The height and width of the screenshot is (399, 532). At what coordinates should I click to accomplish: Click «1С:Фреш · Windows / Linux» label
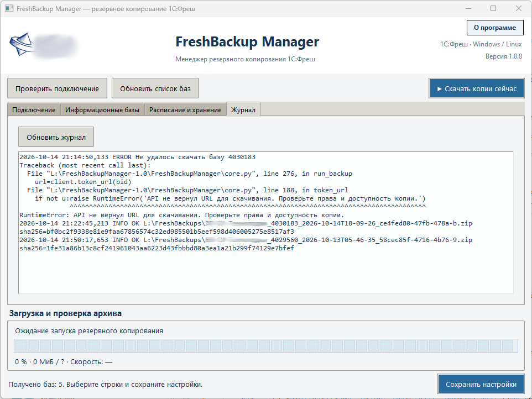coord(481,44)
